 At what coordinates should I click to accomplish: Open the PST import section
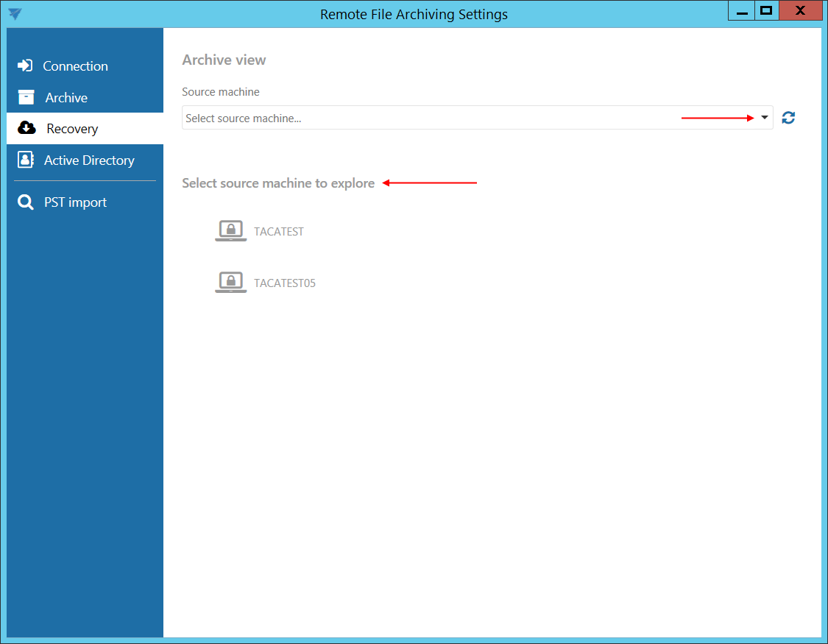tap(75, 202)
